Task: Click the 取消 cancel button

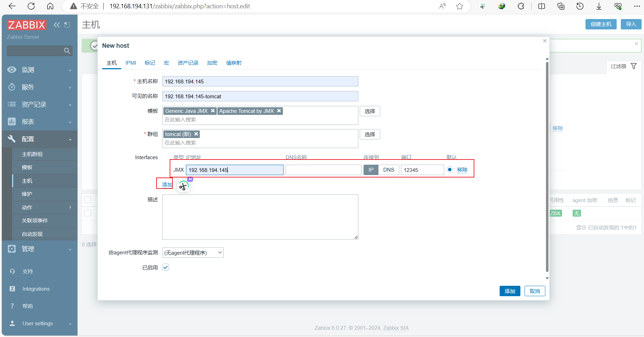Action: [535, 291]
